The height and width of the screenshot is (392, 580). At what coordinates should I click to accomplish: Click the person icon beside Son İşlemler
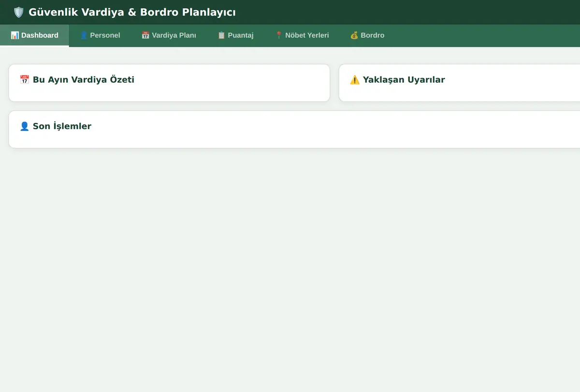[24, 126]
